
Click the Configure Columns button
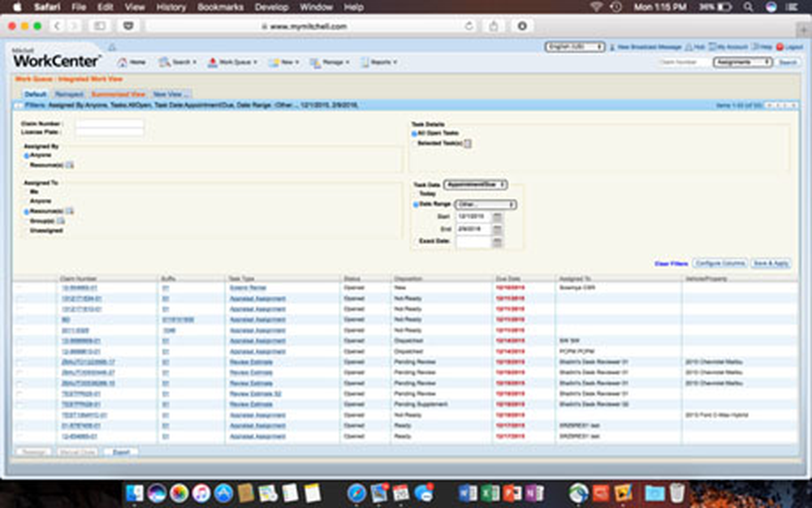(719, 263)
